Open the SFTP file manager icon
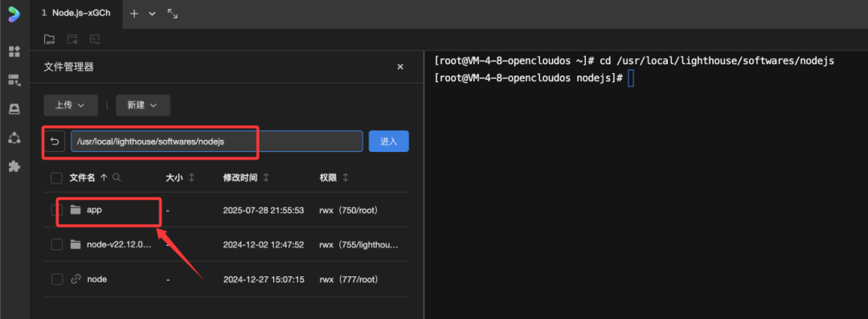Screen dimensions: 868x319 [49, 39]
